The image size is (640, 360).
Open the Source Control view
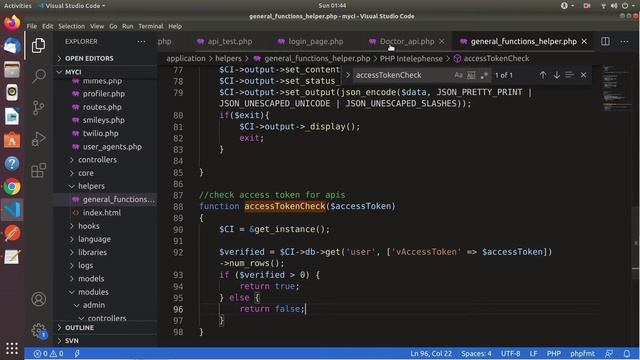pyautogui.click(x=38, y=108)
